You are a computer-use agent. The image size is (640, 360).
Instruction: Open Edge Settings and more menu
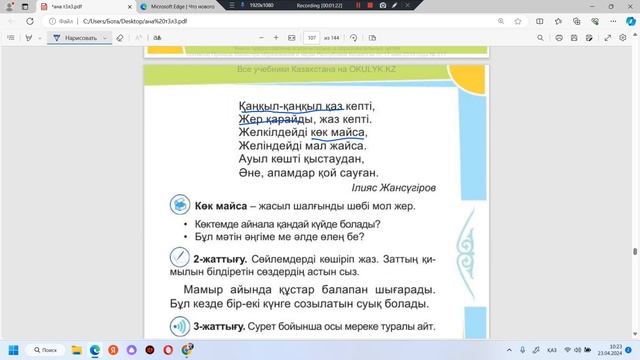click(613, 21)
